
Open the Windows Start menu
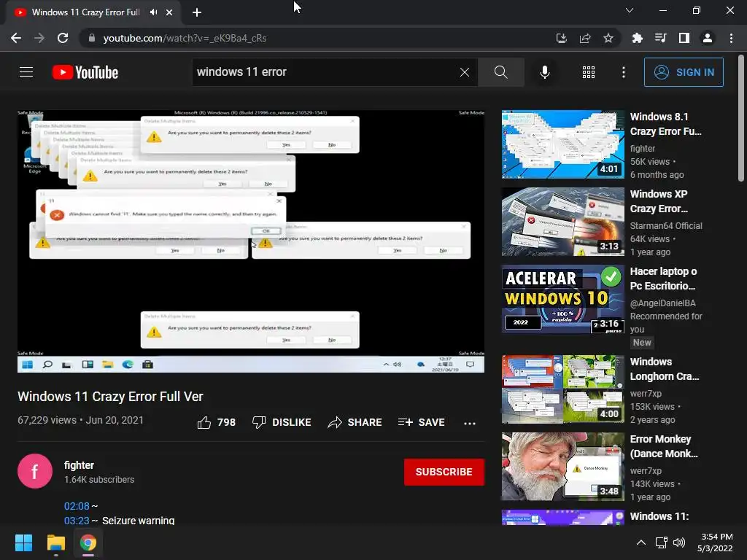[23, 542]
